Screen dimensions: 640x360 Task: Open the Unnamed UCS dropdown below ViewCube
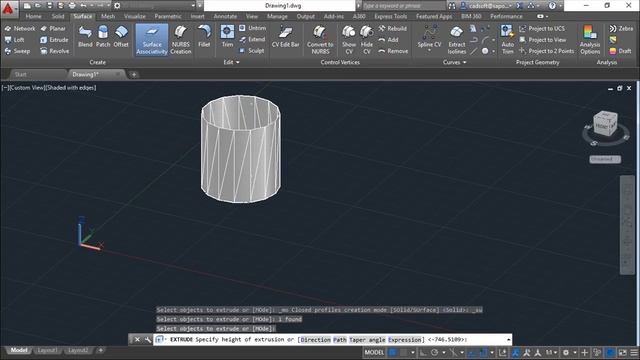coord(605,159)
